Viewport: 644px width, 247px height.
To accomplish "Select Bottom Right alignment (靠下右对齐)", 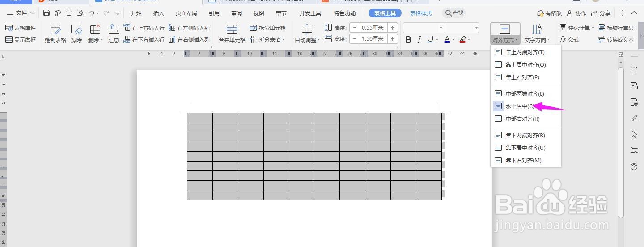I will 525,160.
